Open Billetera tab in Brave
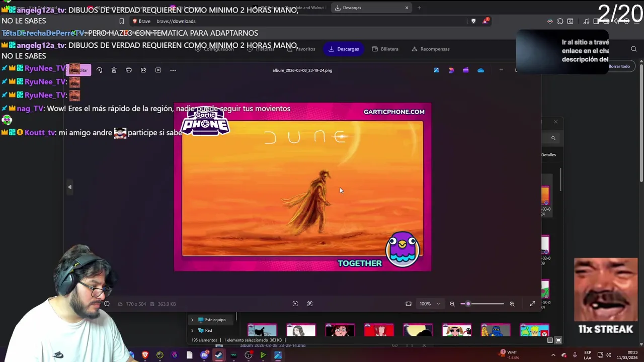The image size is (644, 362). click(385, 49)
